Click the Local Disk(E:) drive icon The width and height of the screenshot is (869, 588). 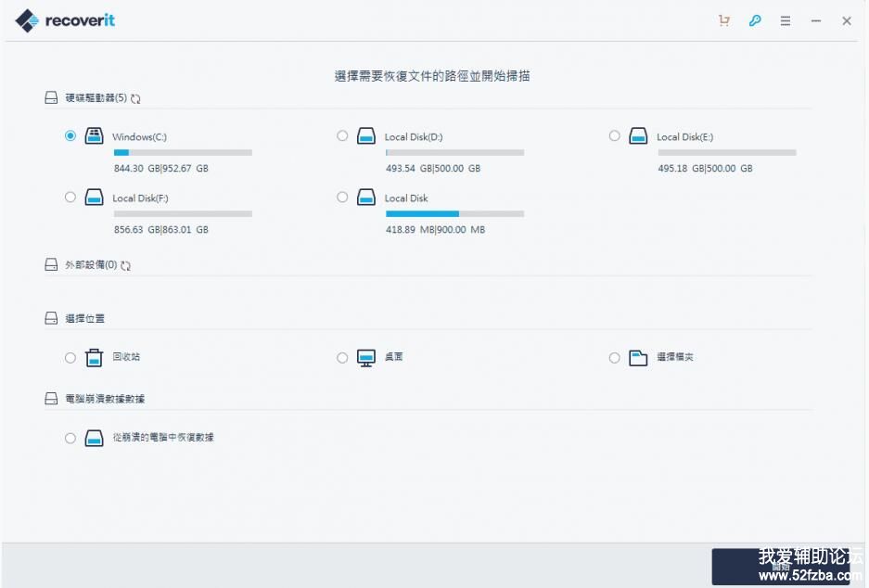tap(638, 136)
